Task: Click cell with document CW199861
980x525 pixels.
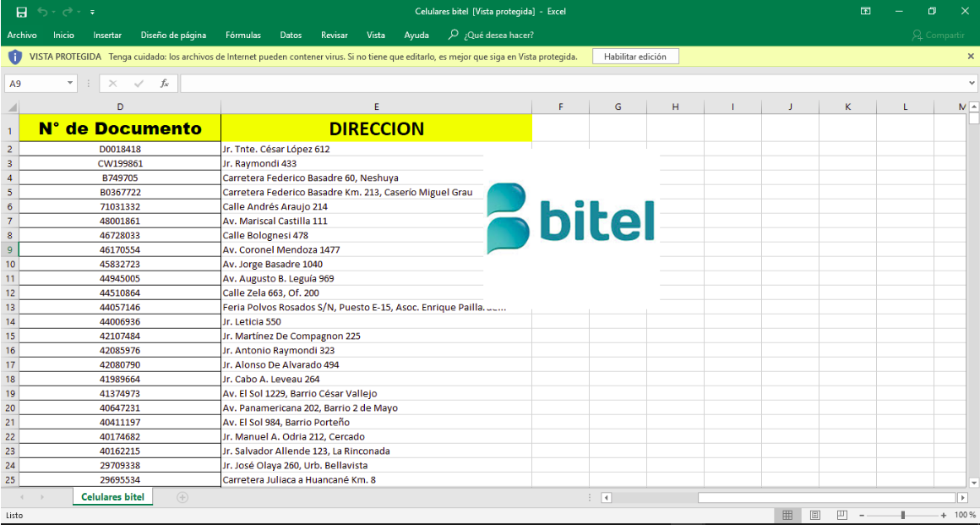Action: pyautogui.click(x=120, y=163)
